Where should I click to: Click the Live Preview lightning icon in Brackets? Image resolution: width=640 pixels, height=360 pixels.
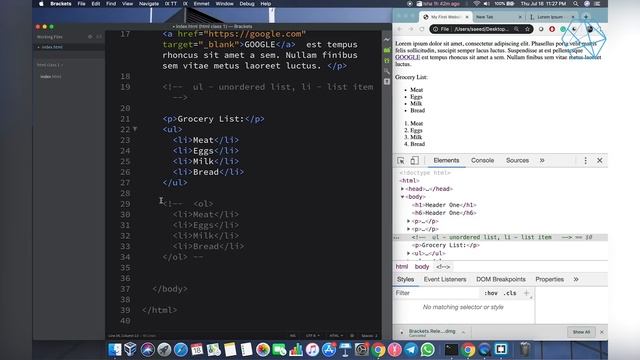(x=387, y=39)
